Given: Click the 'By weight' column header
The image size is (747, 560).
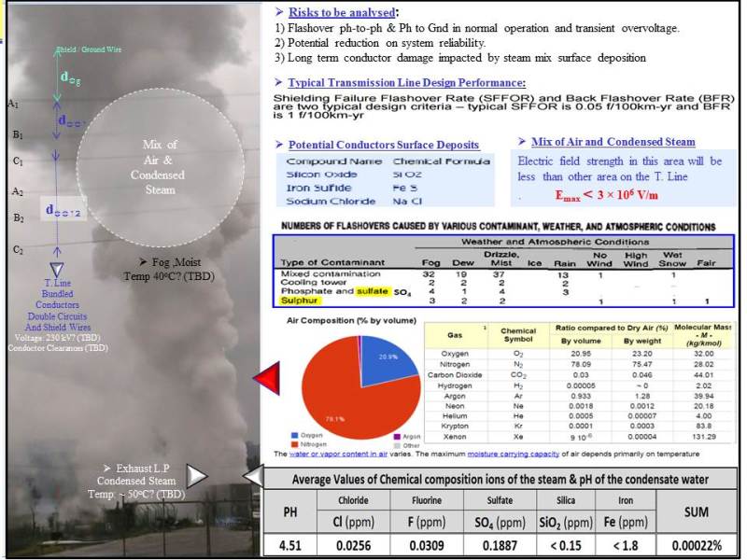Looking at the screenshot, I should 641,341.
